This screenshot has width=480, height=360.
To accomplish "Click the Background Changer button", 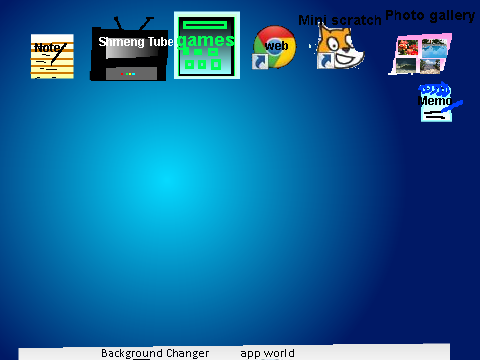I will tap(155, 353).
